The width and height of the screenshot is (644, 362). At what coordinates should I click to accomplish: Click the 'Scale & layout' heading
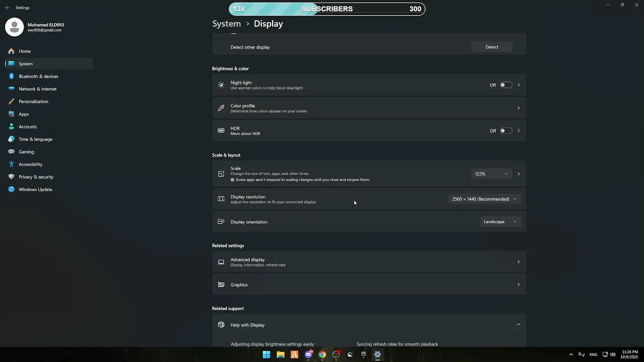click(226, 155)
